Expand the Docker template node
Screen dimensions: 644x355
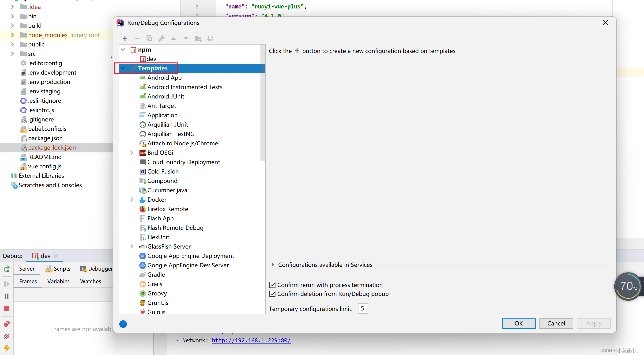132,200
